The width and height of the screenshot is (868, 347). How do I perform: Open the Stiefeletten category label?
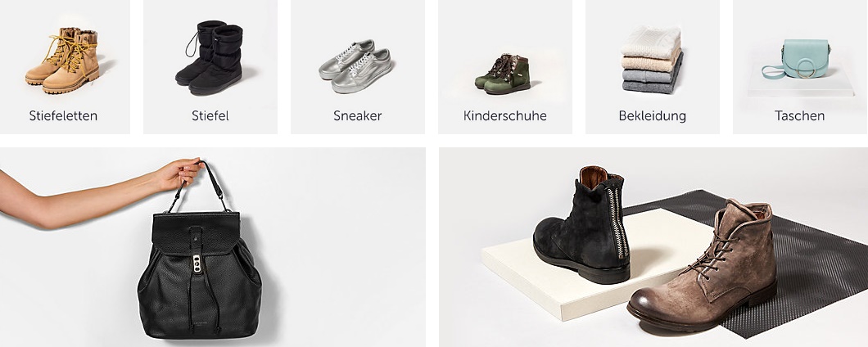click(63, 115)
